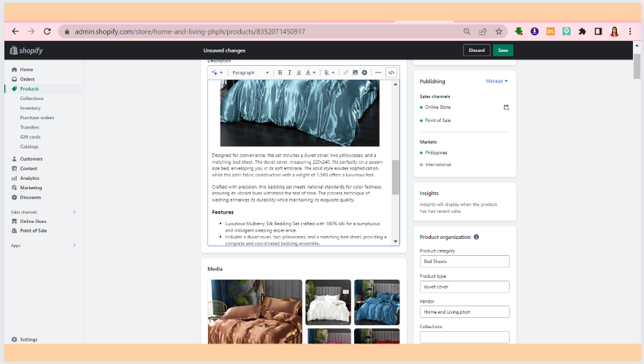Insert a link in the description

tap(346, 73)
